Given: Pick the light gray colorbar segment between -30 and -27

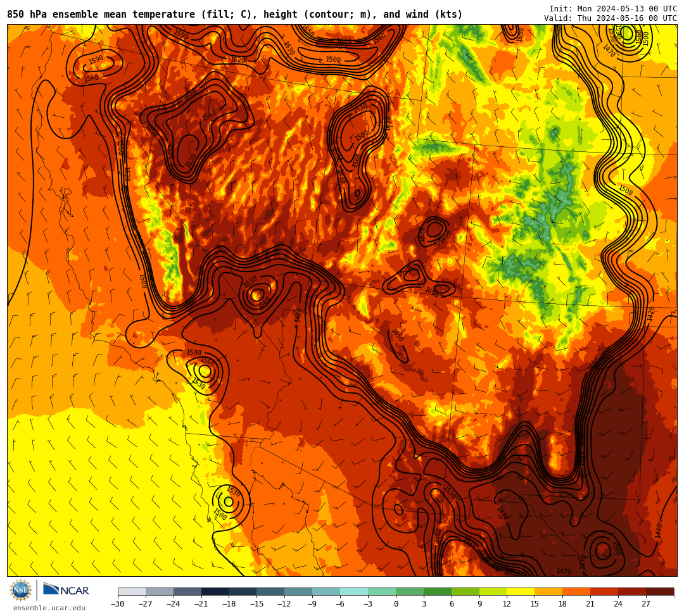Looking at the screenshot, I should [x=132, y=591].
